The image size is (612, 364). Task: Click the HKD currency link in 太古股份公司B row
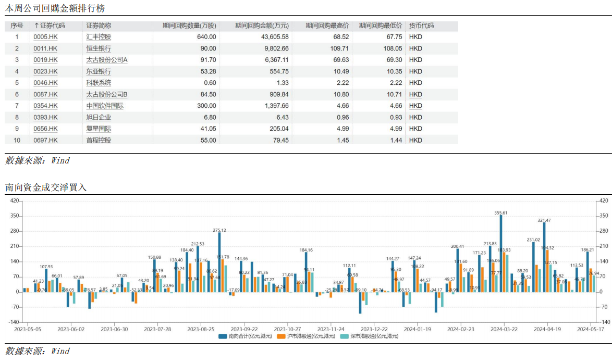(x=415, y=95)
